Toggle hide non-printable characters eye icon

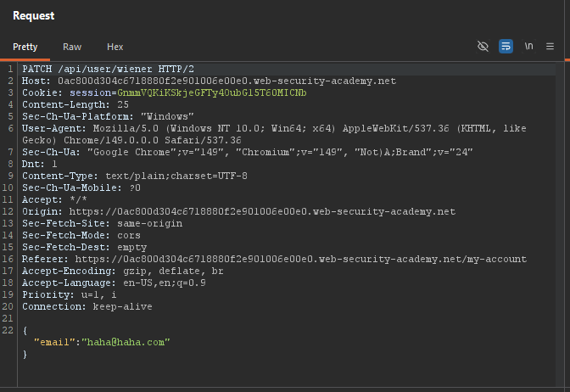(483, 47)
